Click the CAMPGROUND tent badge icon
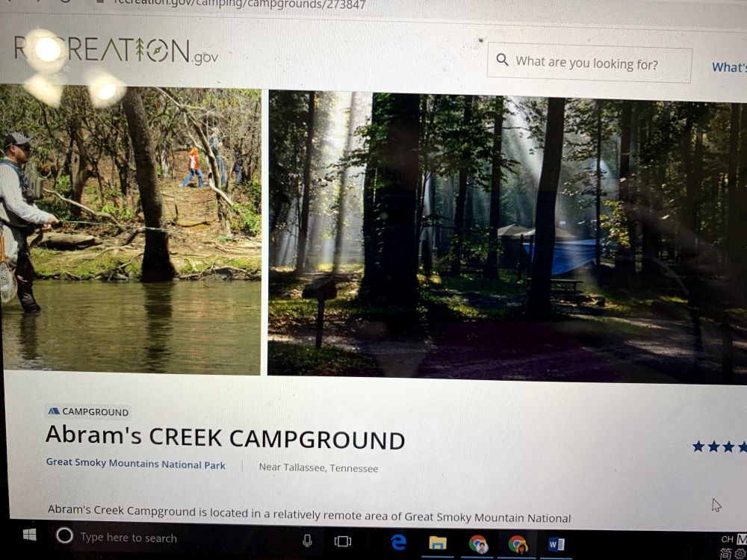Image resolution: width=747 pixels, height=560 pixels. pos(54,411)
